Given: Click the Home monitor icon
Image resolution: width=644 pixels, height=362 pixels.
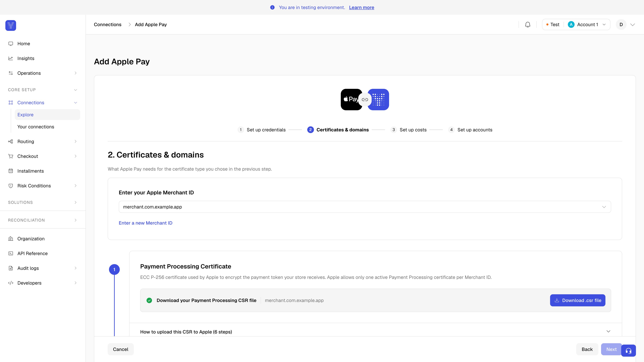Looking at the screenshot, I should (11, 44).
